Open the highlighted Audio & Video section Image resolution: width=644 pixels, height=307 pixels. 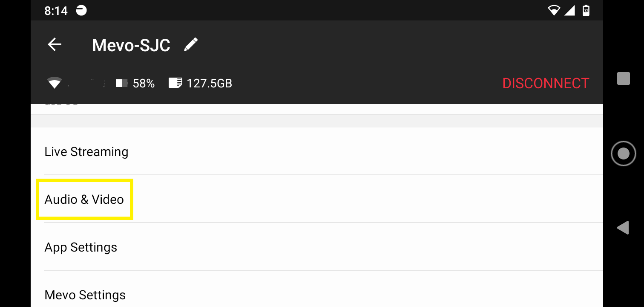pyautogui.click(x=84, y=199)
